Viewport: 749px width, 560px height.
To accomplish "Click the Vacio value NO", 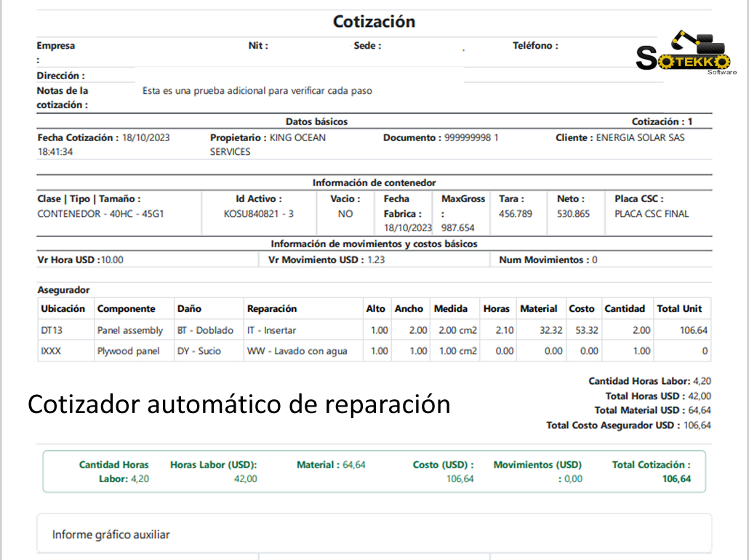I will coord(345,214).
